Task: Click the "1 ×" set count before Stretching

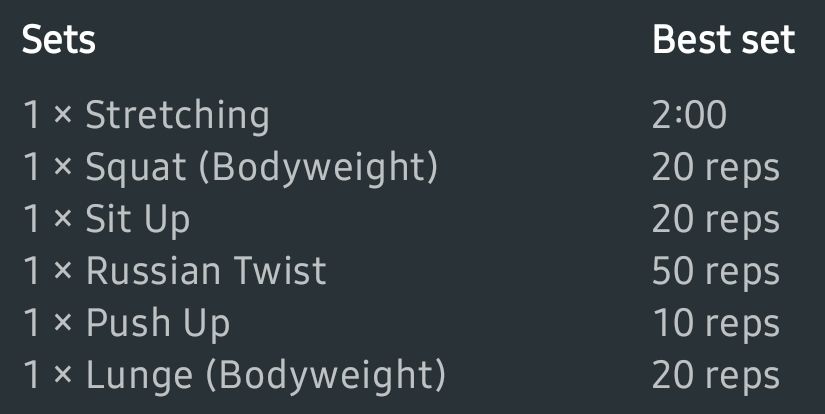Action: pos(47,116)
